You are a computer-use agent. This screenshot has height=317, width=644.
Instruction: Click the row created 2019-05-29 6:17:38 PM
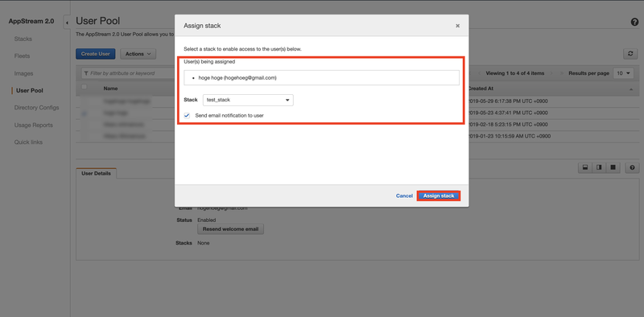357,101
